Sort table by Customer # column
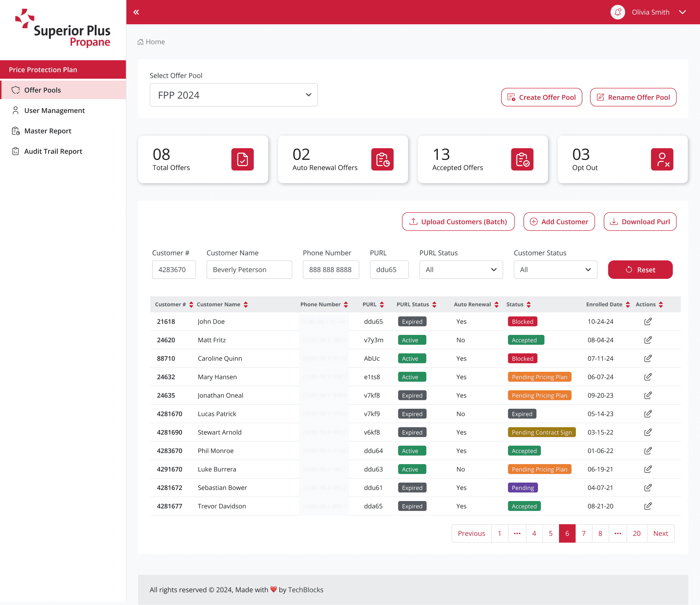This screenshot has height=605, width=700. [191, 304]
